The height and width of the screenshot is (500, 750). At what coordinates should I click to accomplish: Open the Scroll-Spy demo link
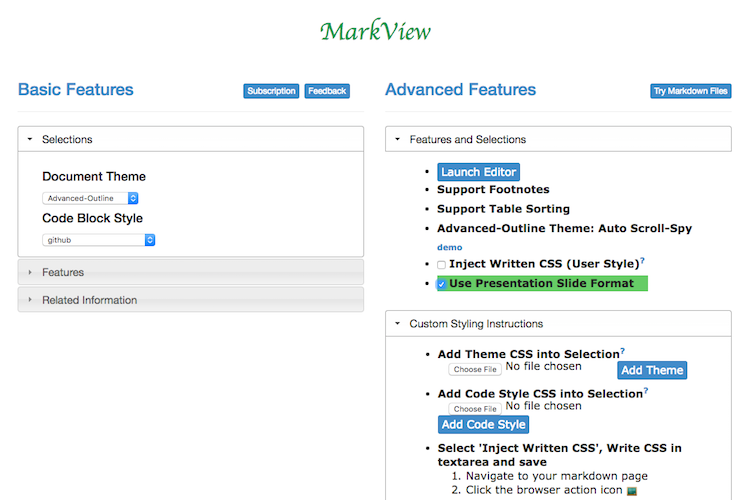450,247
